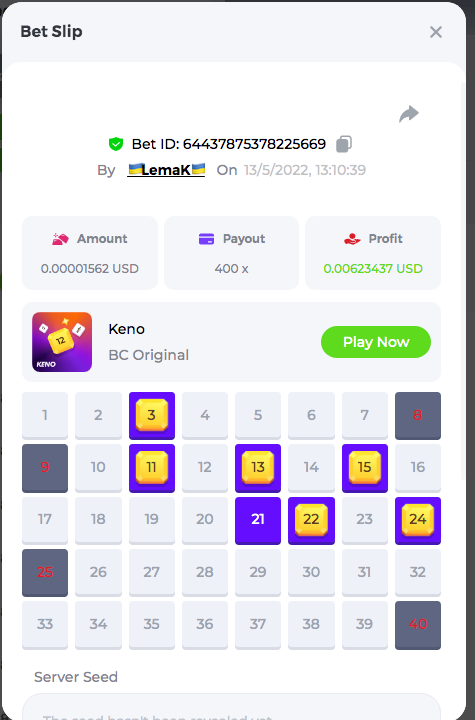This screenshot has width=475, height=720.
Task: Select Keno tile number 3
Action: pyautogui.click(x=152, y=416)
